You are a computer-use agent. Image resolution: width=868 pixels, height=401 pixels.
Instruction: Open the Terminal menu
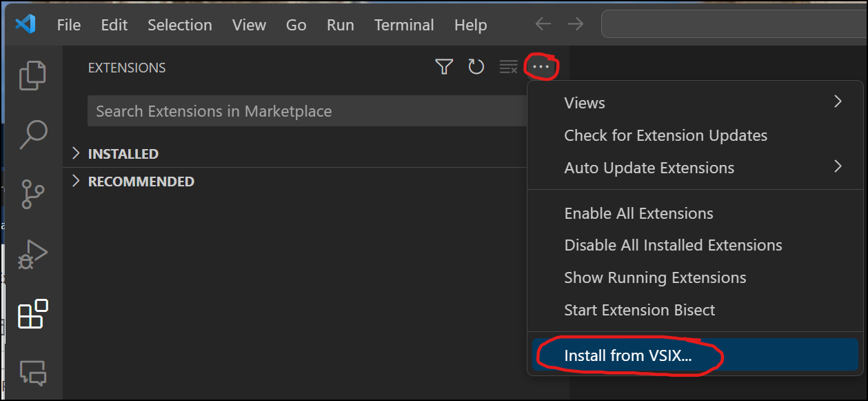point(403,25)
